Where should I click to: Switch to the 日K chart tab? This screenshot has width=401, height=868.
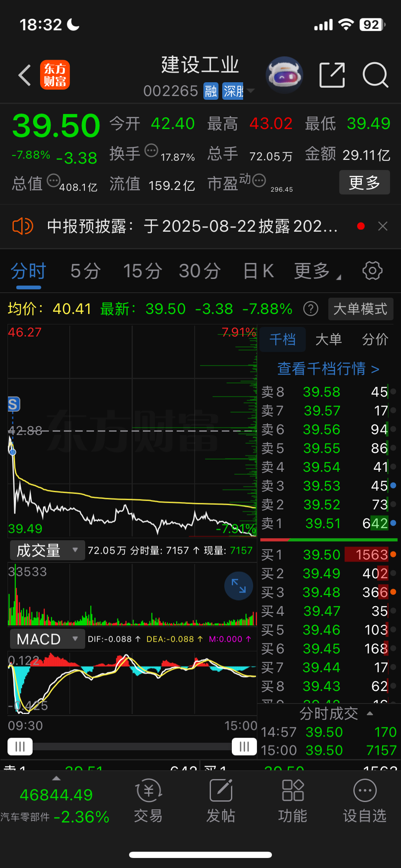point(259,271)
